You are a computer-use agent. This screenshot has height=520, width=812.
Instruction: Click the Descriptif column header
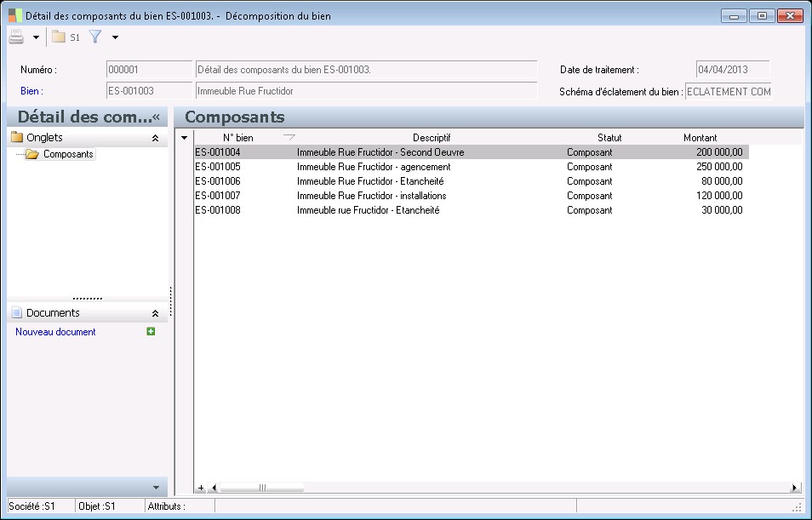pyautogui.click(x=432, y=138)
